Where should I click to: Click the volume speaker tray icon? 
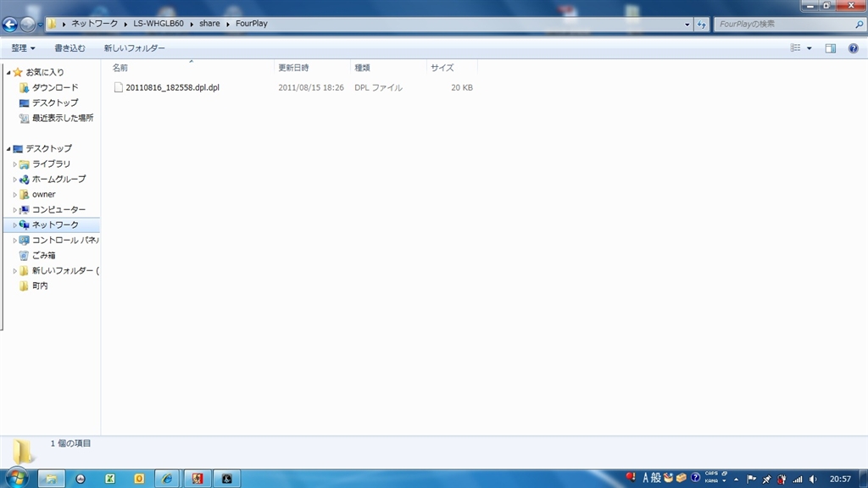[813, 480]
